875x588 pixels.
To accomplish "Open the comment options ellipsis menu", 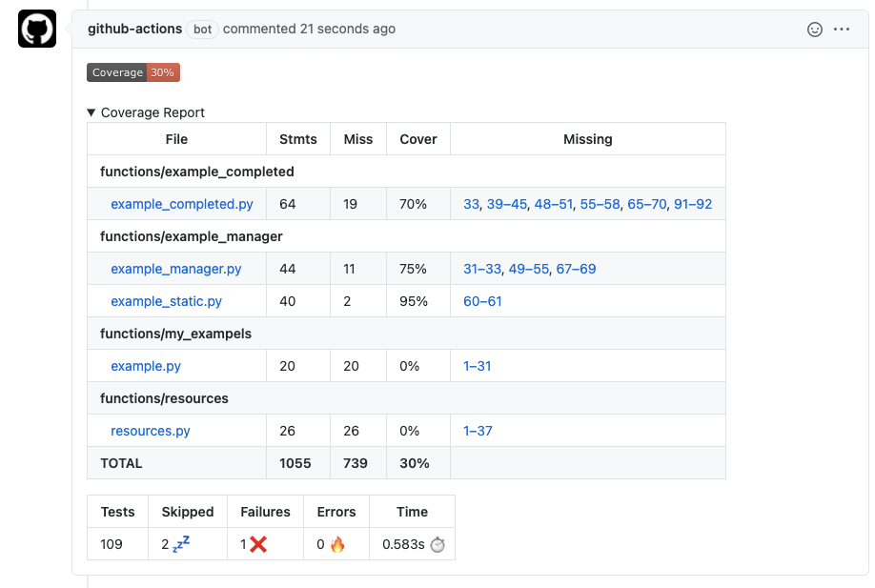I will pyautogui.click(x=842, y=29).
